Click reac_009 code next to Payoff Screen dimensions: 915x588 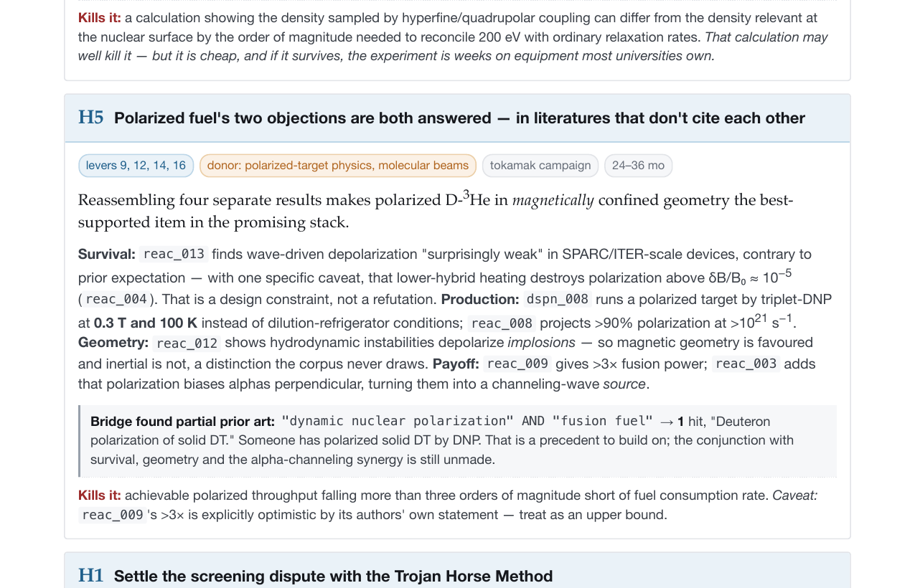point(517,364)
